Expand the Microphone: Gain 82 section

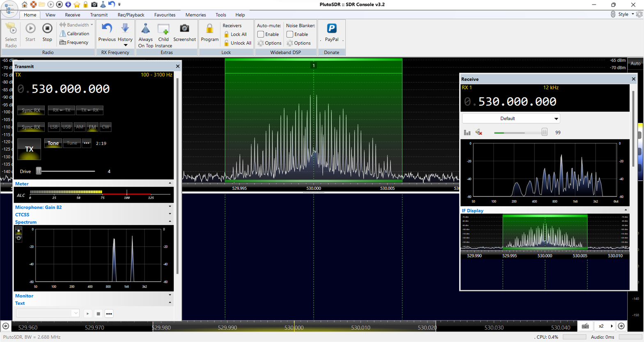coord(170,207)
